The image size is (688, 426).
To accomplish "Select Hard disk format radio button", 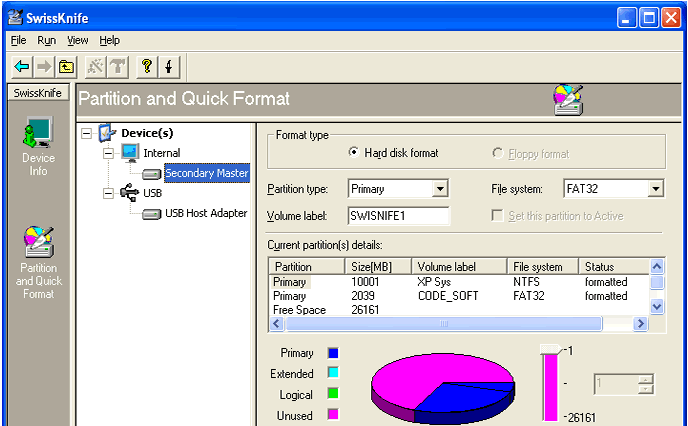I will click(x=354, y=153).
